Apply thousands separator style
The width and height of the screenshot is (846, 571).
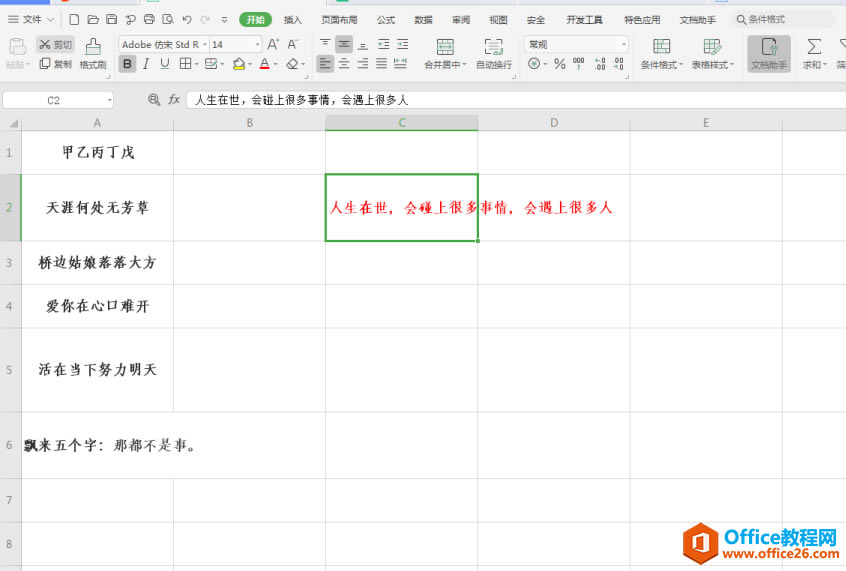tap(578, 64)
